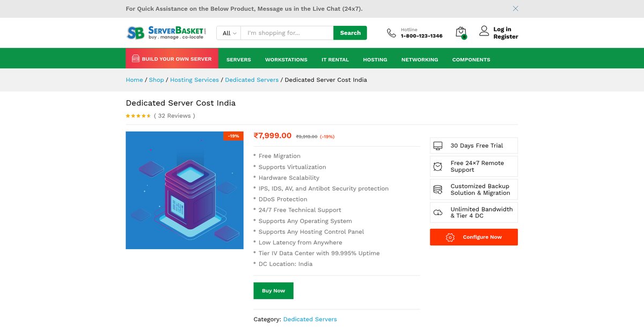
Task: Click the DDoS Protection feature text
Action: (x=283, y=199)
